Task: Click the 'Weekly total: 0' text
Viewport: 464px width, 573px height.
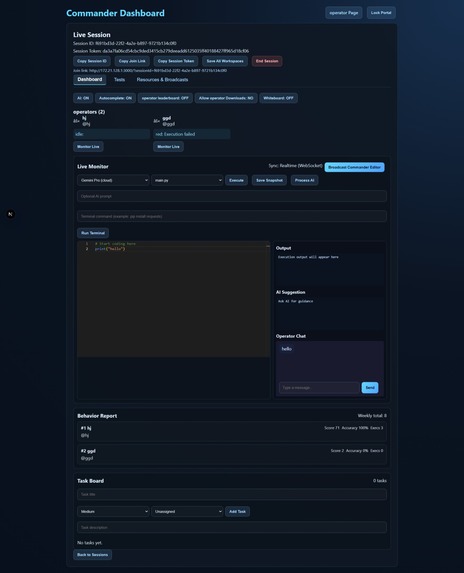Action: point(372,415)
